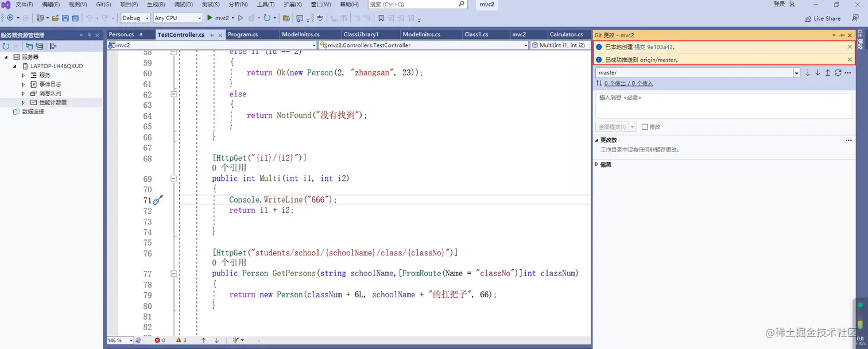Collapse code block at line 62
Screen dimensions: 868x349
(173, 95)
